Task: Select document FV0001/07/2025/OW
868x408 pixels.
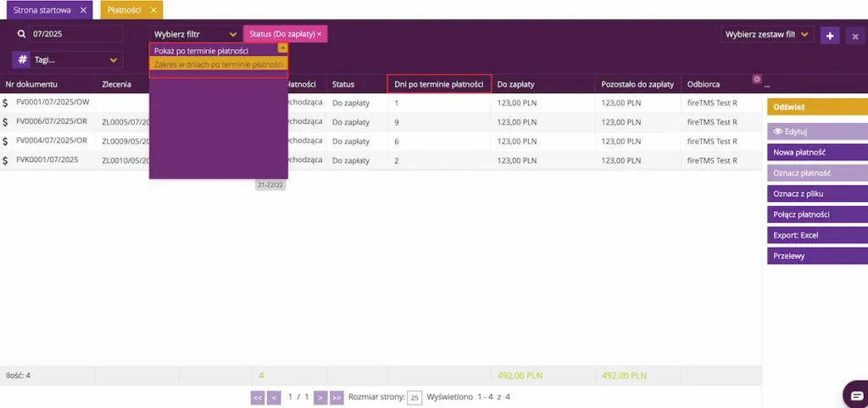Action: point(53,103)
